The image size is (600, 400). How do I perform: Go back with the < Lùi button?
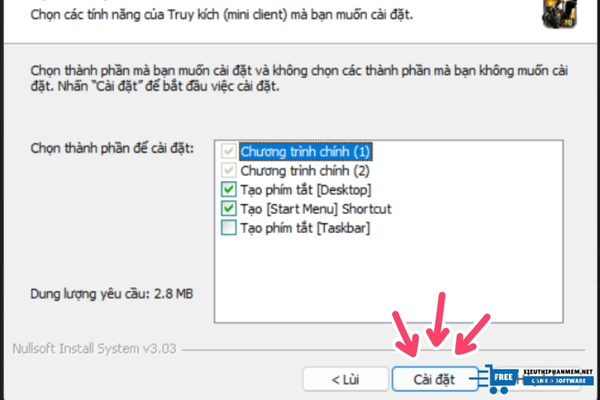345,379
